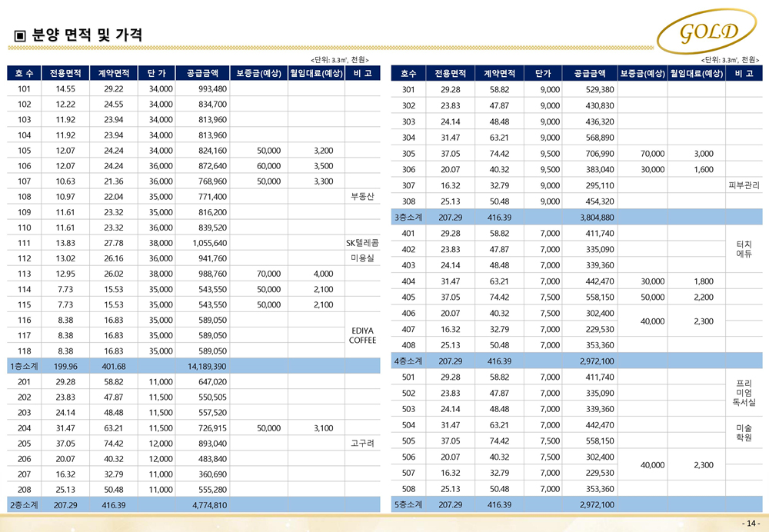Click monthly rent '3,000' for unit 305
769x532 pixels.
[x=704, y=154]
